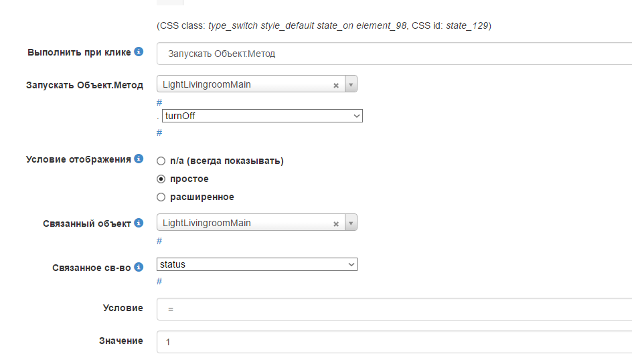This screenshot has width=632, height=364.
Task: Open arrow of "Запускать Объект.Метод" object selector
Action: coord(351,85)
